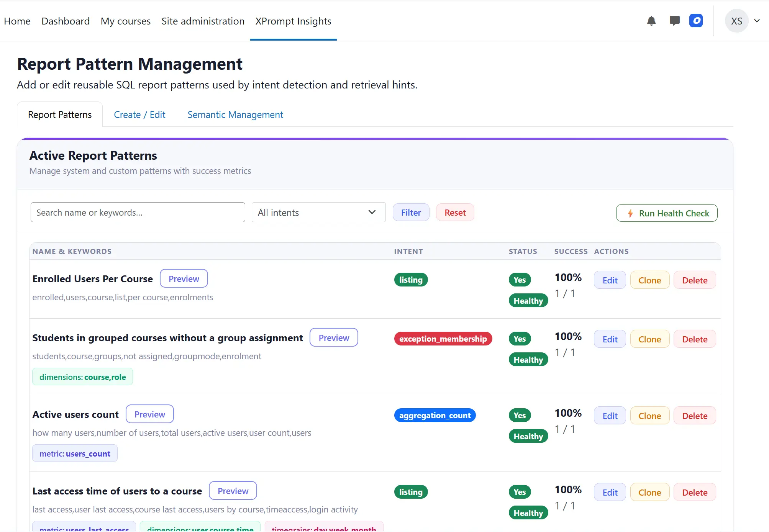Edit the Enrolled Users Per Course pattern
769x532 pixels.
[610, 280]
